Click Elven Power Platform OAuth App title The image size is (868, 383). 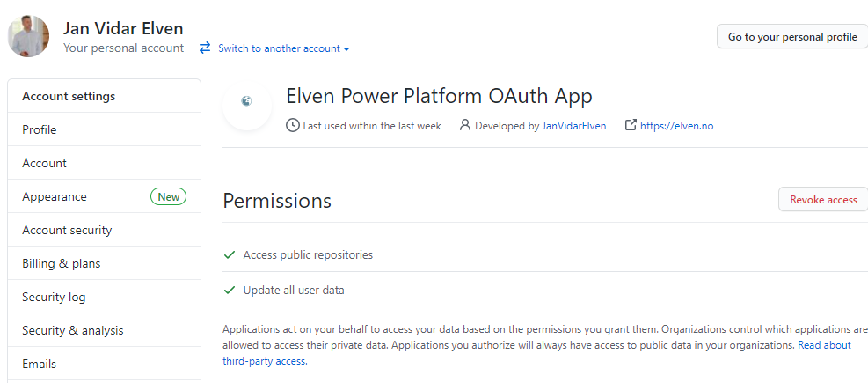(x=439, y=96)
